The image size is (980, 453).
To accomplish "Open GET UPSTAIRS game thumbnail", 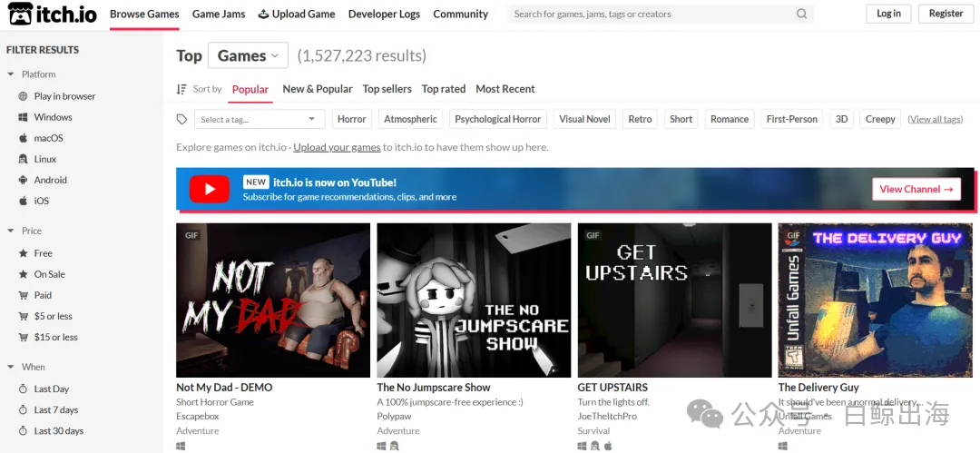I will [x=674, y=300].
